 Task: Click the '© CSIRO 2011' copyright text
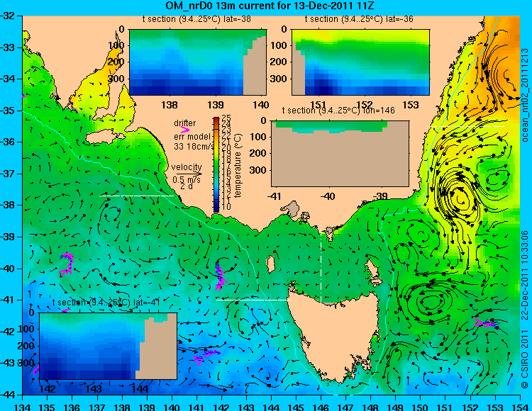coord(525,359)
